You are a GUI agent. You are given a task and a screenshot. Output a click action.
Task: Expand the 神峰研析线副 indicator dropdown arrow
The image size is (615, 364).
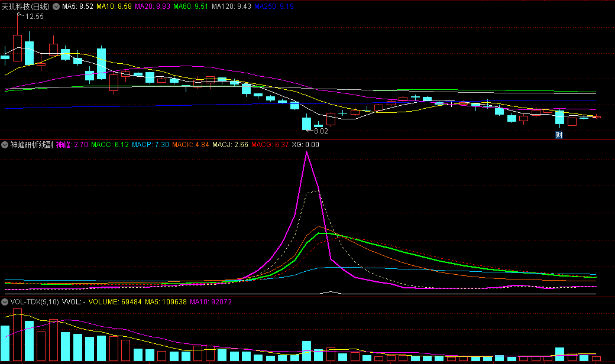(x=5, y=145)
